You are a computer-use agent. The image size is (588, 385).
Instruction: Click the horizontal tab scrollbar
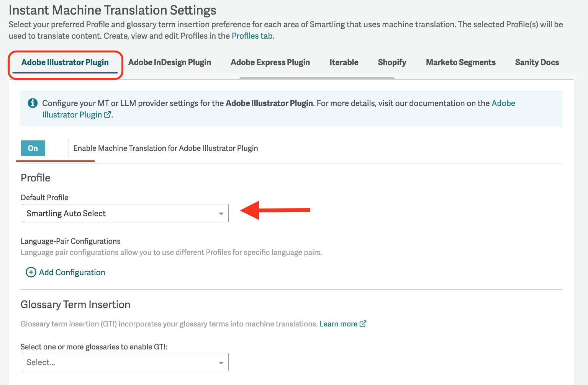click(317, 78)
